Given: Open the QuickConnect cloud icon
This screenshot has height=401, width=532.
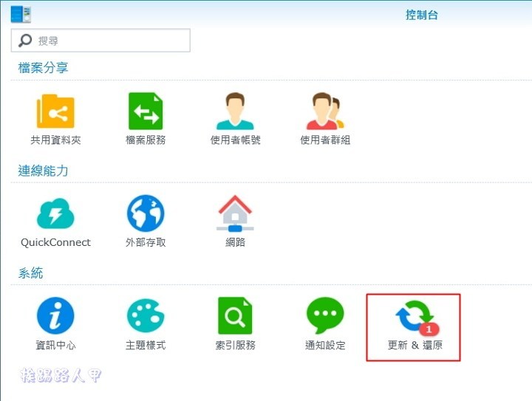Looking at the screenshot, I should tap(55, 213).
